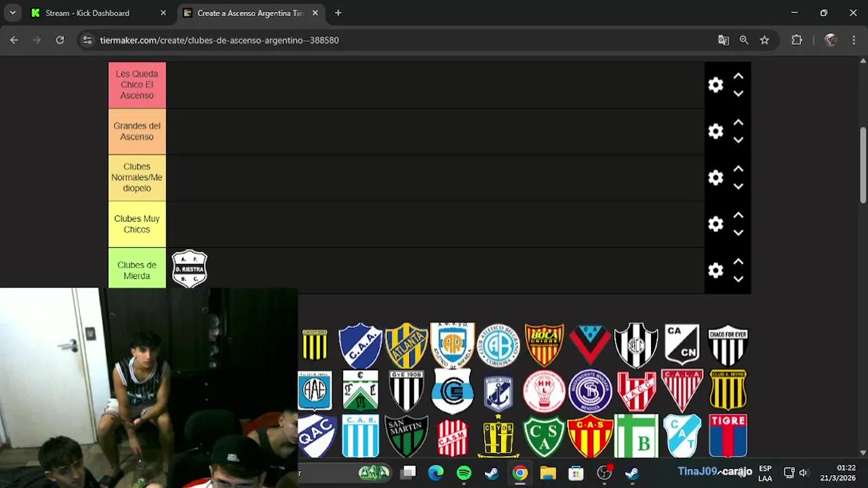Select the Club Atlético Belgrano Córdoba crest
This screenshot has width=868, height=488.
(498, 345)
